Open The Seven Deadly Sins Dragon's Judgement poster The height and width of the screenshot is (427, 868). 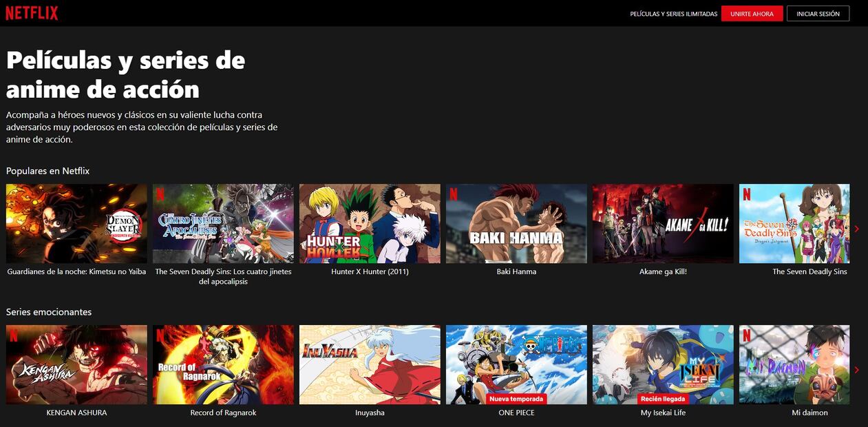click(x=794, y=223)
